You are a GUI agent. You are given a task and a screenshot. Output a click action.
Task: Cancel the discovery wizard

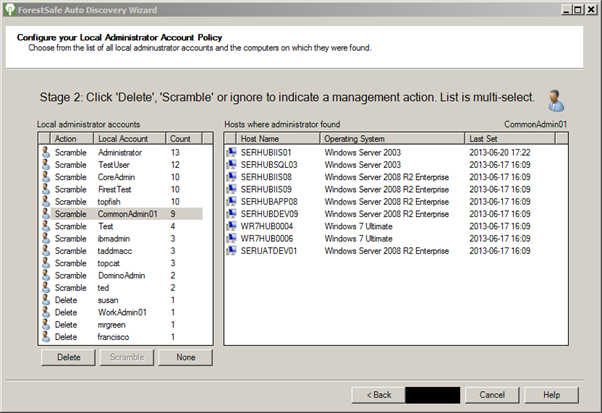coord(492,395)
